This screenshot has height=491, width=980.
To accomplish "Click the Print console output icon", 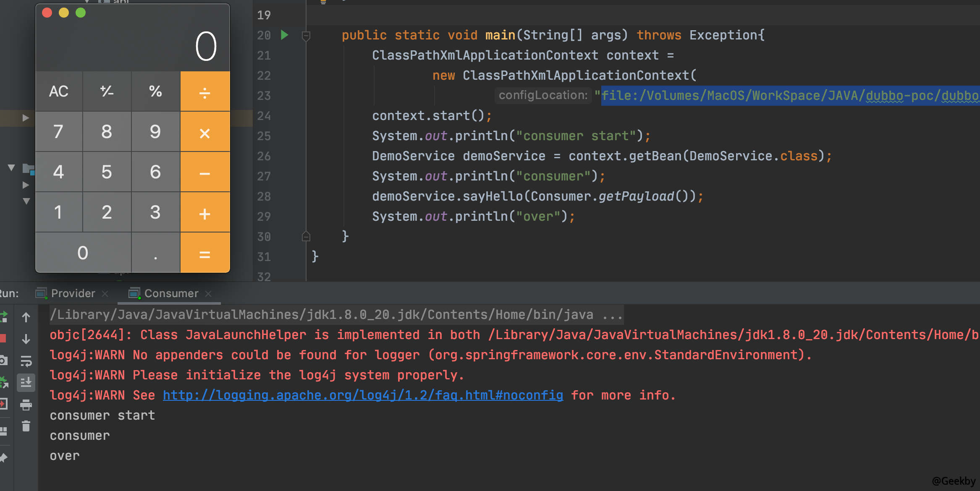I will [26, 405].
